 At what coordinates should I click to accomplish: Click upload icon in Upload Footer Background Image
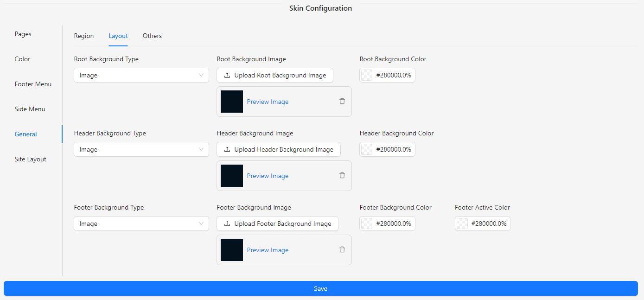227,224
